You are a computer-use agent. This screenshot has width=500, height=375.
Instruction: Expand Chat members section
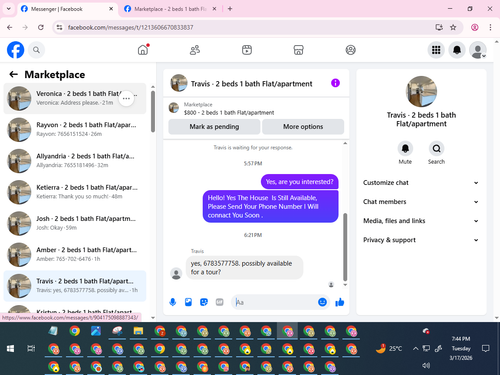click(x=421, y=202)
